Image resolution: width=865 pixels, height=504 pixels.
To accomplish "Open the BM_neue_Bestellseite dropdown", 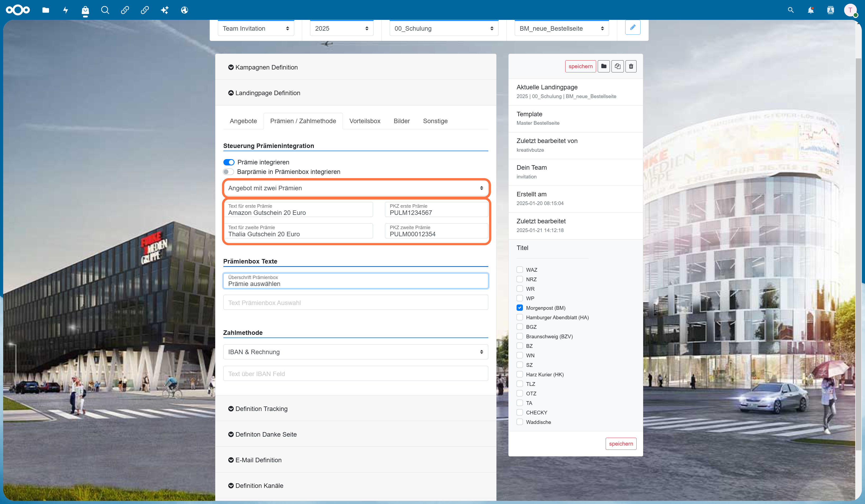I will coord(562,29).
